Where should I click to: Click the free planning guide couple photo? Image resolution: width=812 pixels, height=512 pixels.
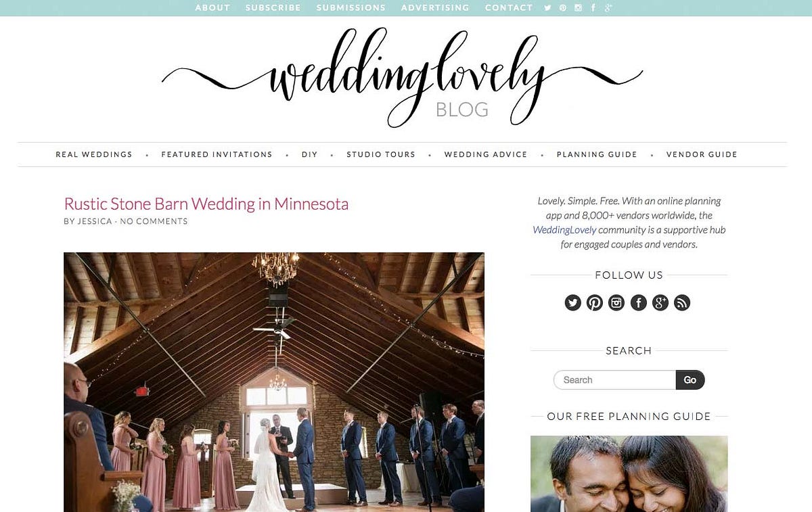pyautogui.click(x=629, y=473)
